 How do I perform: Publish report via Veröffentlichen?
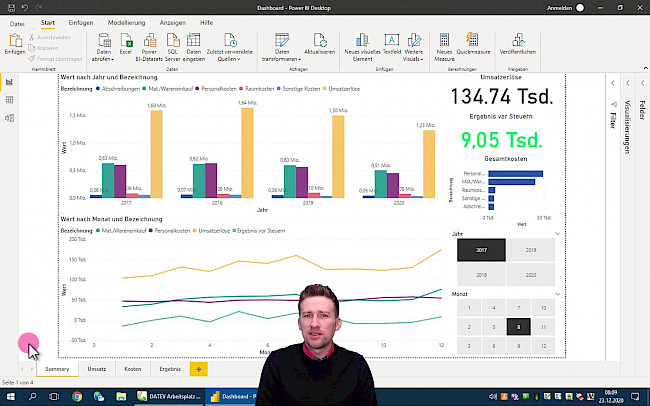click(518, 44)
